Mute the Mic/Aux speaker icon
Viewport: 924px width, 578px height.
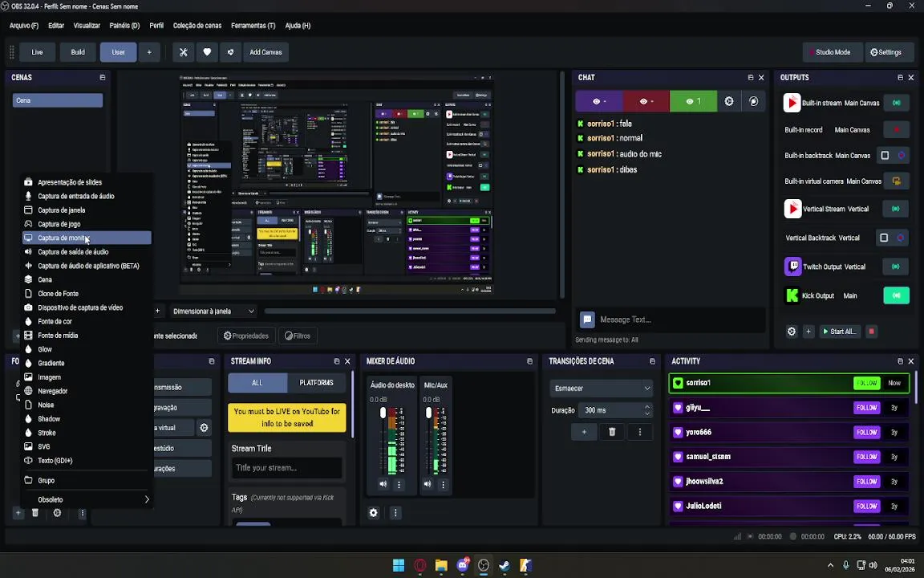[428, 484]
